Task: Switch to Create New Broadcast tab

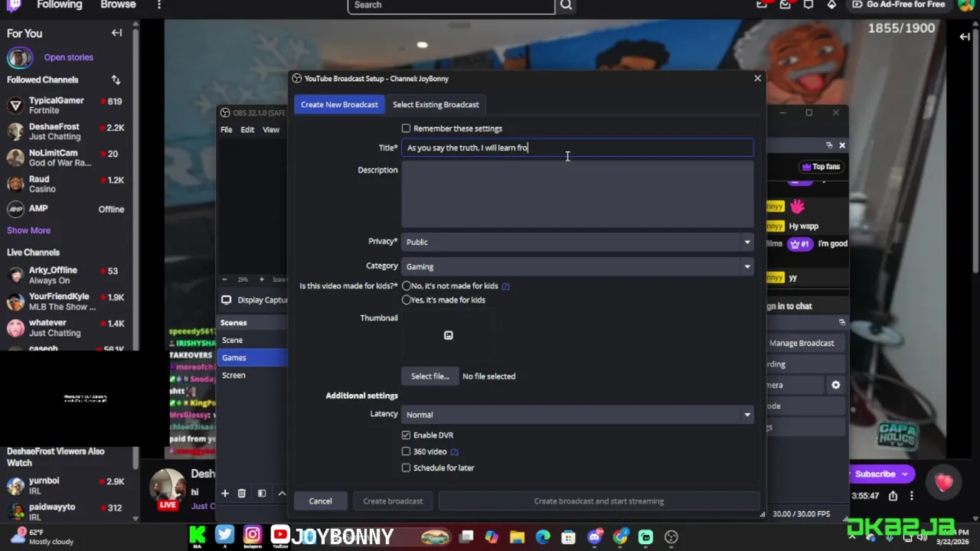Action: (339, 105)
